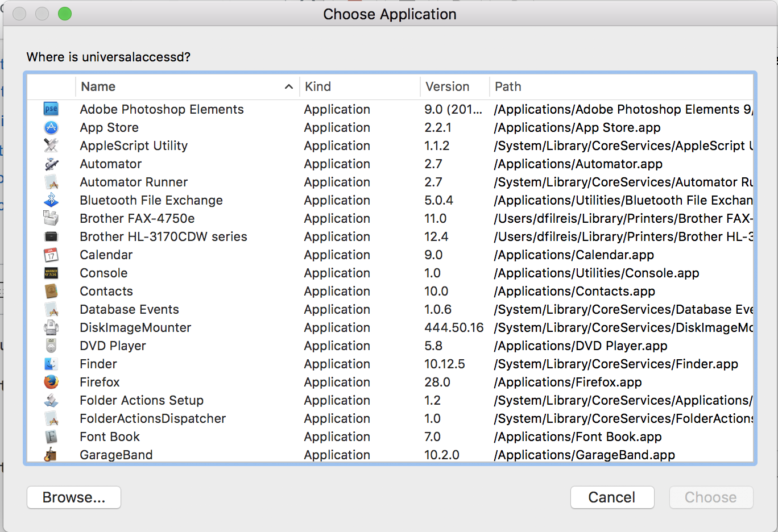Screen dimensions: 778x532
Task: Click the App Store icon
Action: click(51, 127)
